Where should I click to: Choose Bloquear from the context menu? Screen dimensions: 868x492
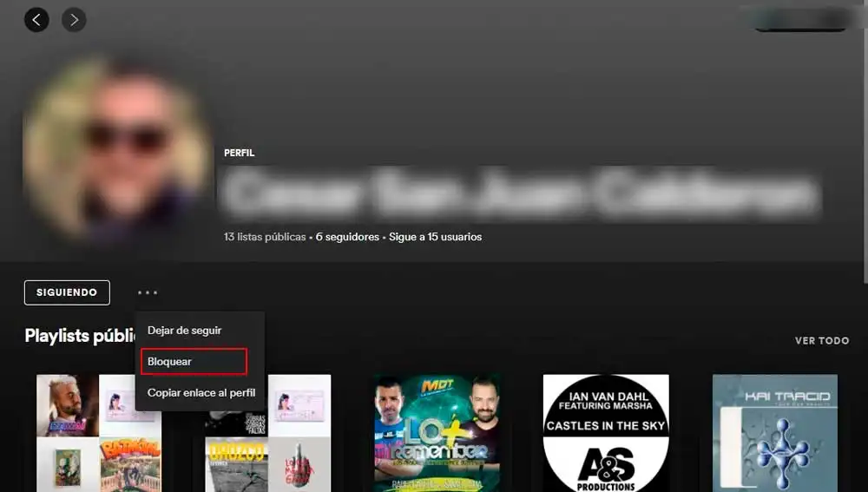click(194, 361)
